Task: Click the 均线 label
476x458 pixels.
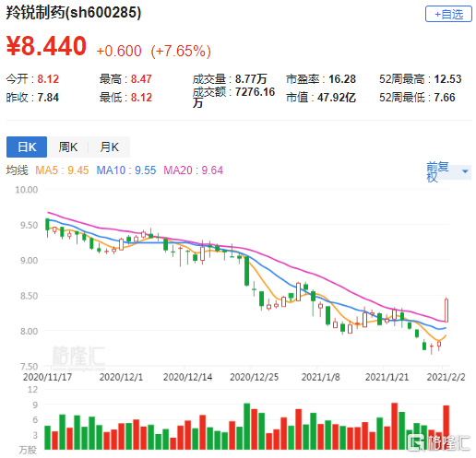Action: click(18, 170)
